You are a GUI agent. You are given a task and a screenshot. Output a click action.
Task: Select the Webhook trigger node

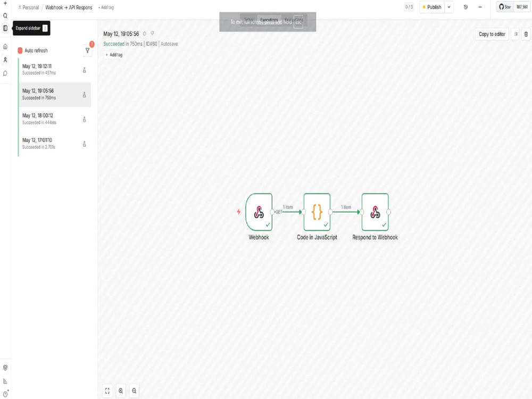[x=259, y=212]
